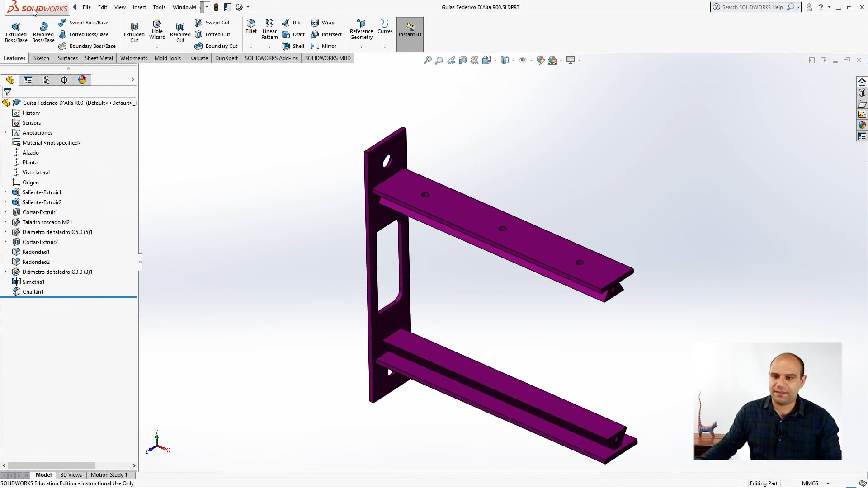Viewport: 868px width, 488px height.
Task: Open the display style dropdown arrow
Action: pos(512,60)
